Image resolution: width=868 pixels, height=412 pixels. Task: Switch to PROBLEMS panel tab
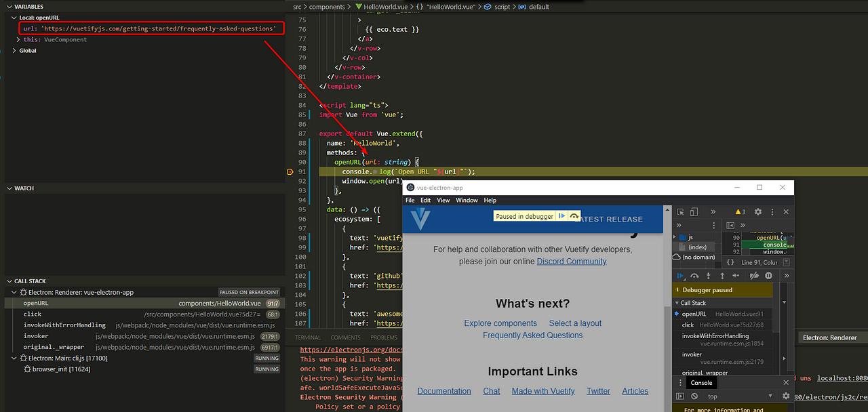click(384, 337)
